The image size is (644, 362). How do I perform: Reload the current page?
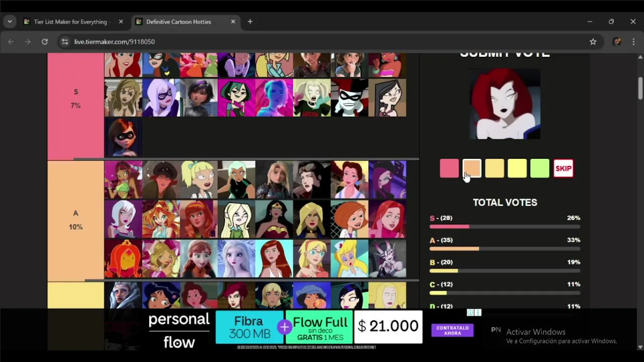[x=45, y=42]
